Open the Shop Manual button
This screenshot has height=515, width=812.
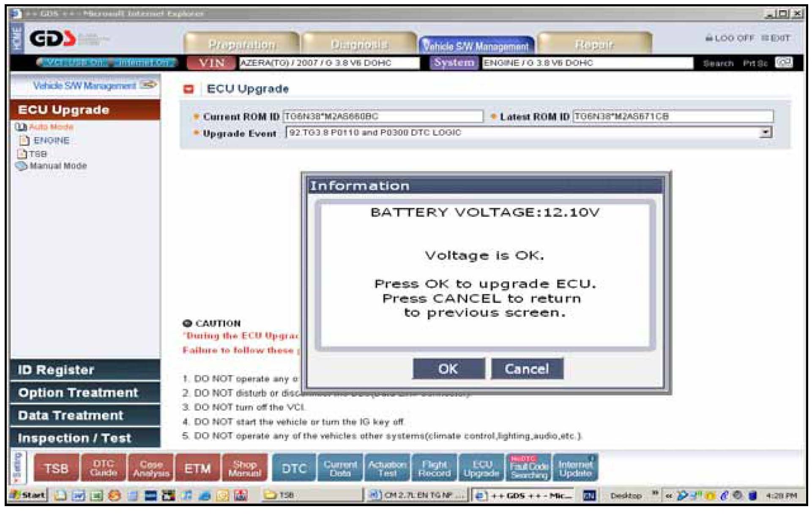pos(245,468)
